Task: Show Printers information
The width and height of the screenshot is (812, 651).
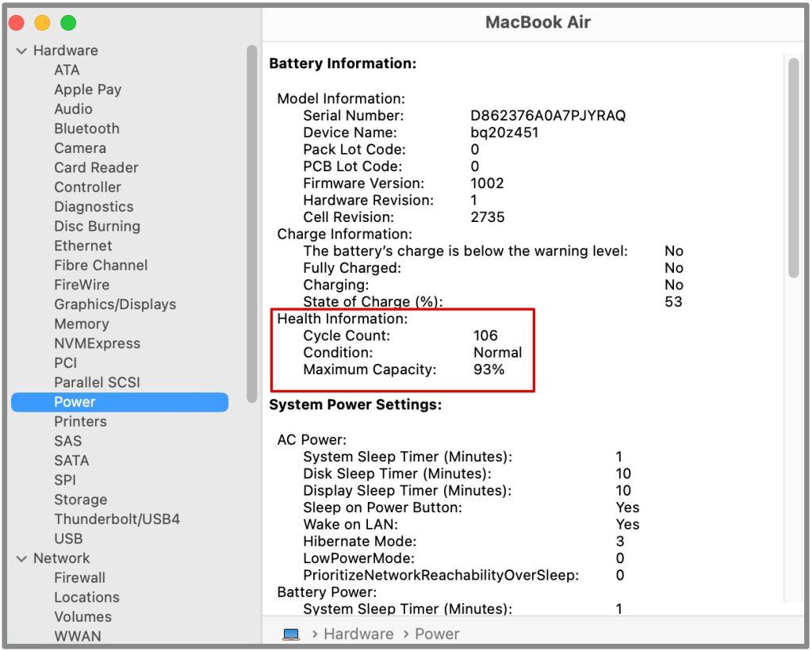Action: tap(80, 422)
